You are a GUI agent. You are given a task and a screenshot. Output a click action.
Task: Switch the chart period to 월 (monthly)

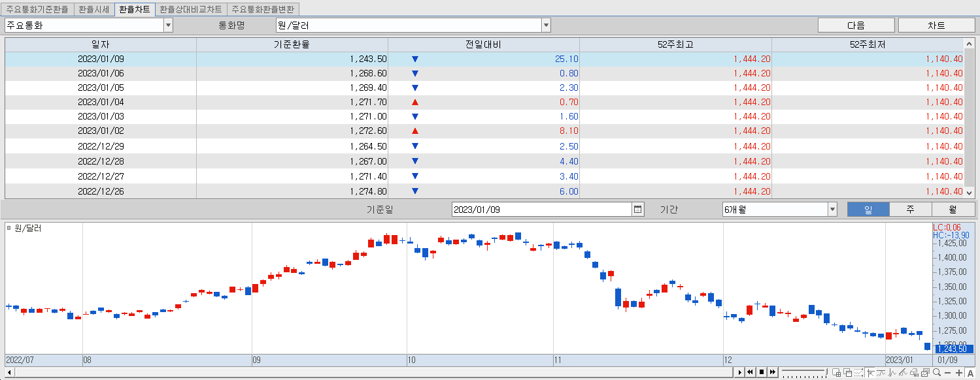coord(953,209)
